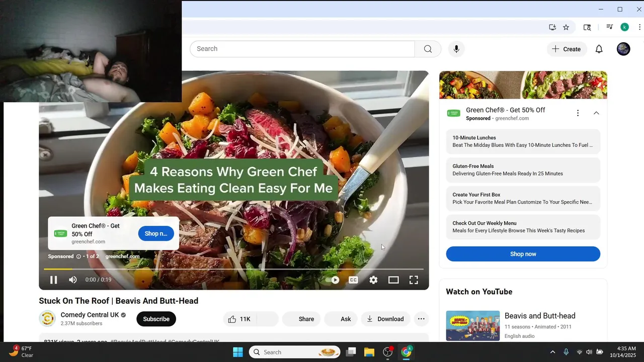Open the notifications bell
Viewport: 644px width, 362px height.
click(x=599, y=49)
